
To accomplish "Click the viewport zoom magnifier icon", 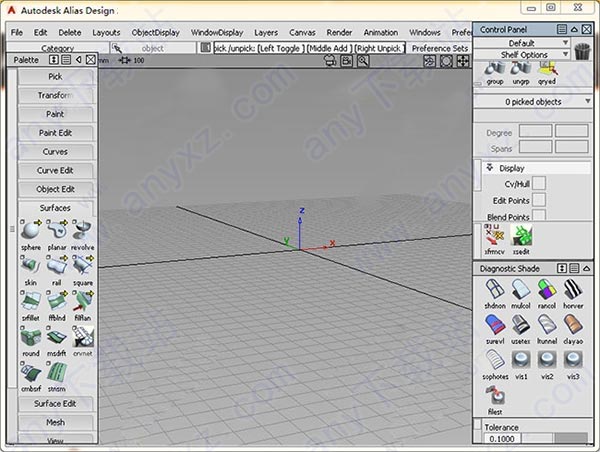I will click(363, 60).
